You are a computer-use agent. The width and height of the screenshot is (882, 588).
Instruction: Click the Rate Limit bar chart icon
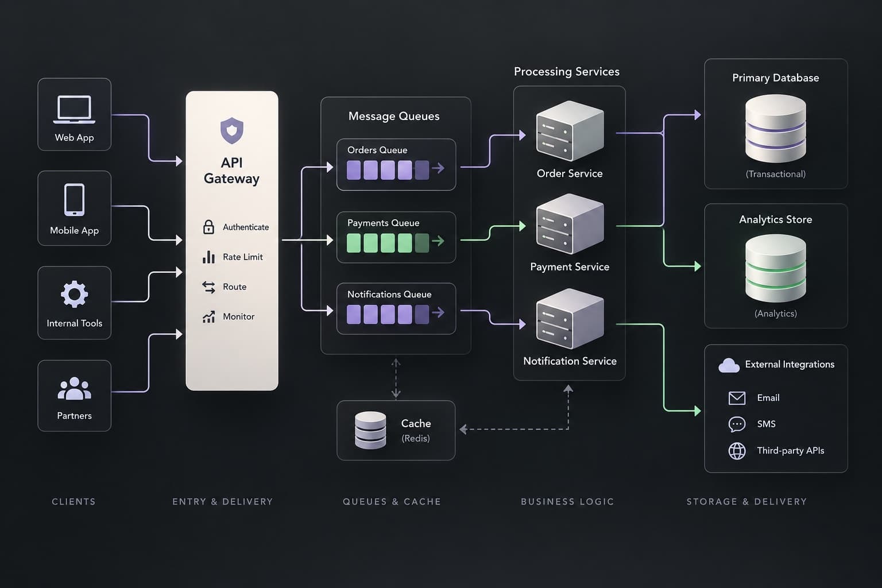click(x=209, y=257)
